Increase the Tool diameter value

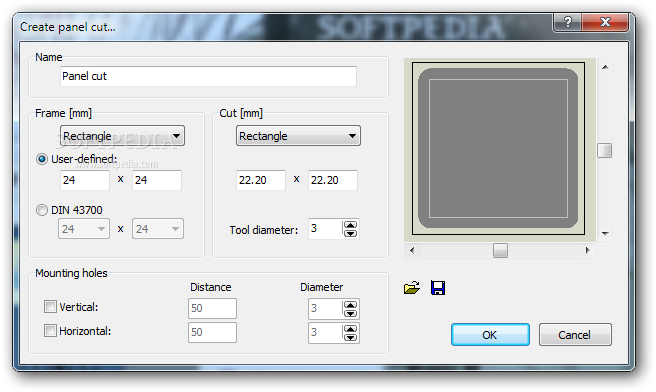(x=350, y=225)
